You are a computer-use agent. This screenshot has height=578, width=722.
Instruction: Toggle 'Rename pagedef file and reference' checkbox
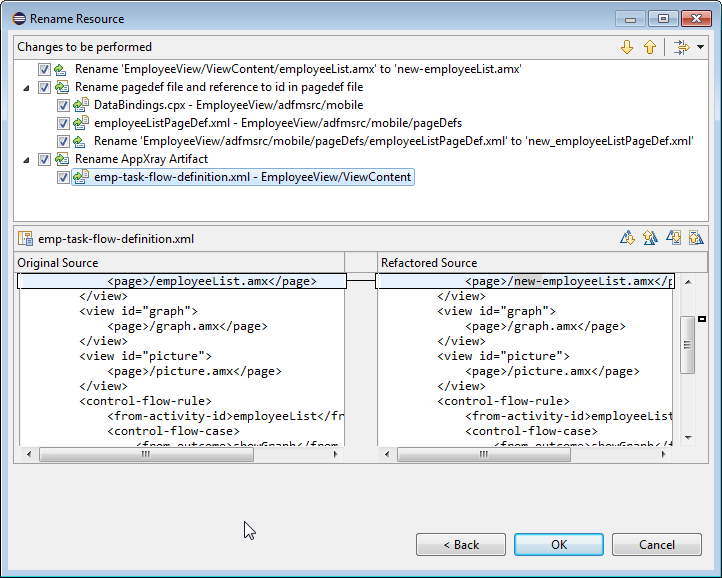pyautogui.click(x=44, y=88)
